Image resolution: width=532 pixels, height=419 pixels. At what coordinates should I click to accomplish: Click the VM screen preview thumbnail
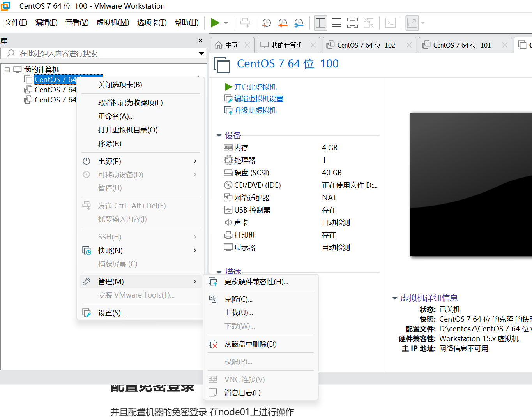(x=471, y=184)
